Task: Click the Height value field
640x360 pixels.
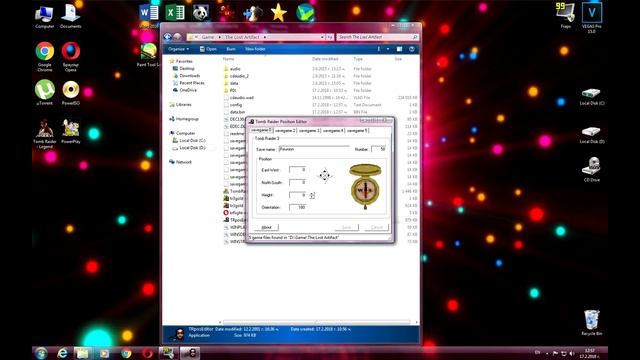Action: point(297,195)
